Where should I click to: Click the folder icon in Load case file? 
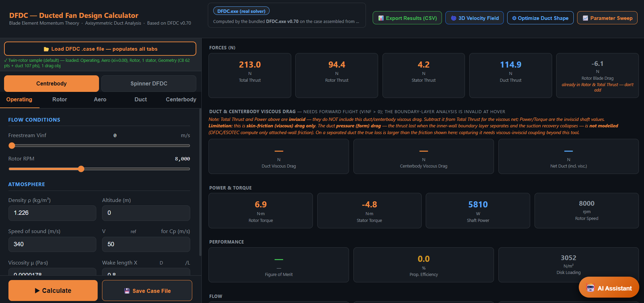[46, 49]
